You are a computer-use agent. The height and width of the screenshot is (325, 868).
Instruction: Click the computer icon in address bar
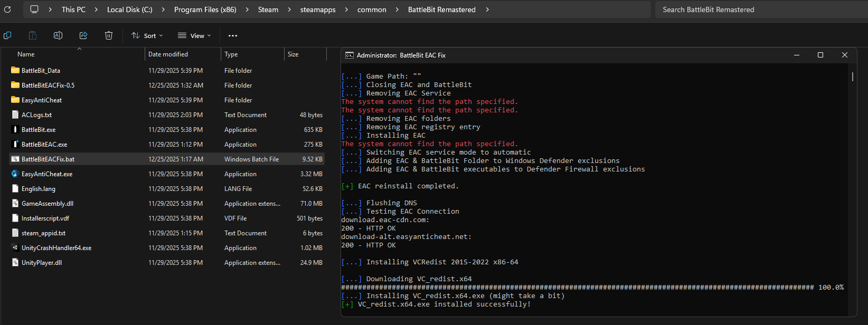(x=34, y=9)
